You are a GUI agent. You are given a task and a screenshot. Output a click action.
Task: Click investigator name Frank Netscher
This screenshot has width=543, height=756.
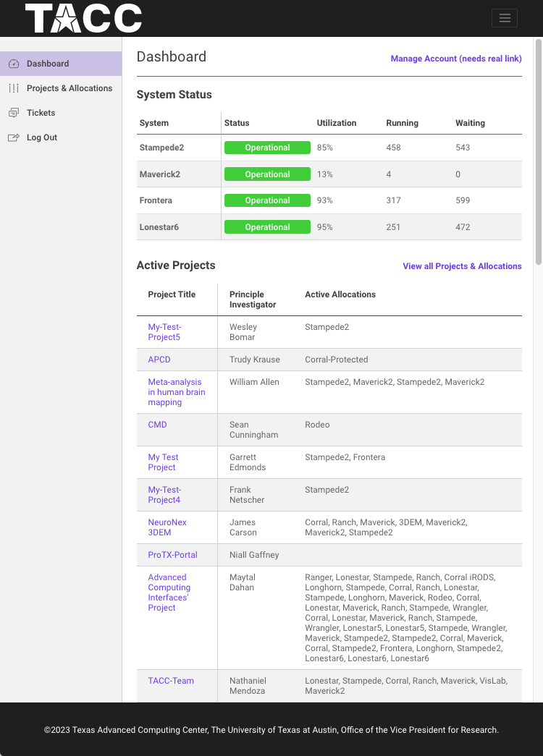pyautogui.click(x=247, y=495)
